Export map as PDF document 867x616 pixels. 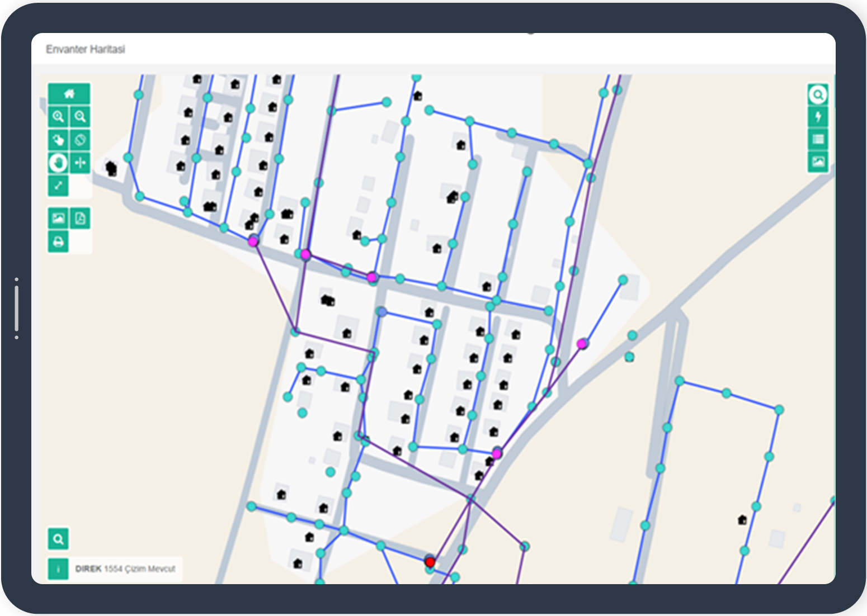pos(80,219)
